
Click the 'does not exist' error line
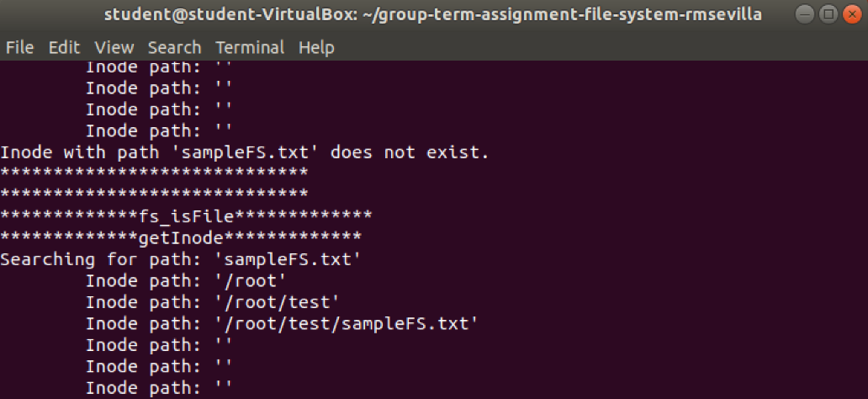click(245, 152)
